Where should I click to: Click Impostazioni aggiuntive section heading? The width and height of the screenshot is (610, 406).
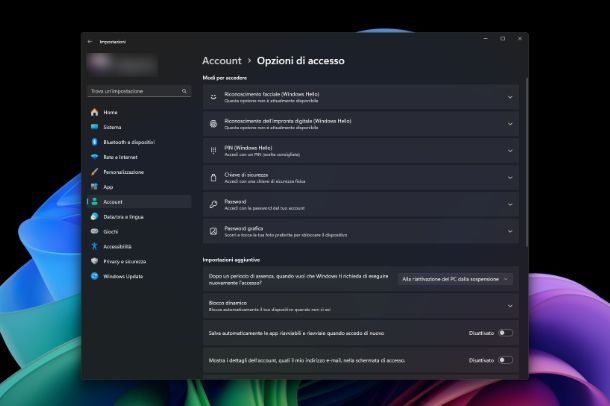point(231,260)
